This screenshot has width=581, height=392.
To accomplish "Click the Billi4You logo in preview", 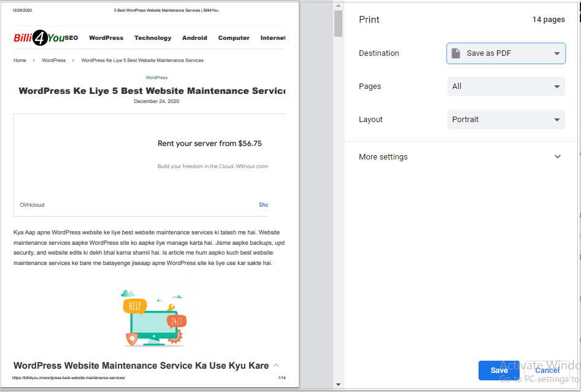I will tap(39, 38).
